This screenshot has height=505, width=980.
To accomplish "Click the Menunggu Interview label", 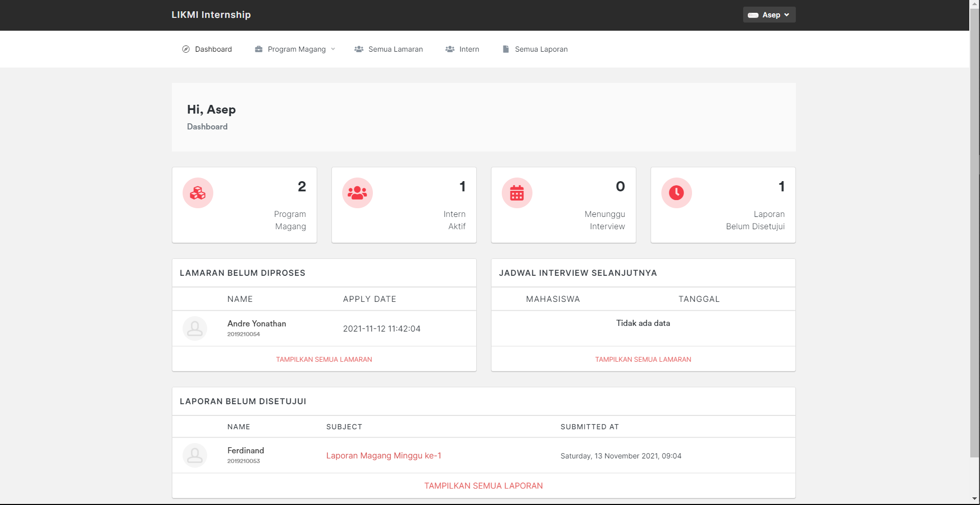I will pyautogui.click(x=605, y=220).
